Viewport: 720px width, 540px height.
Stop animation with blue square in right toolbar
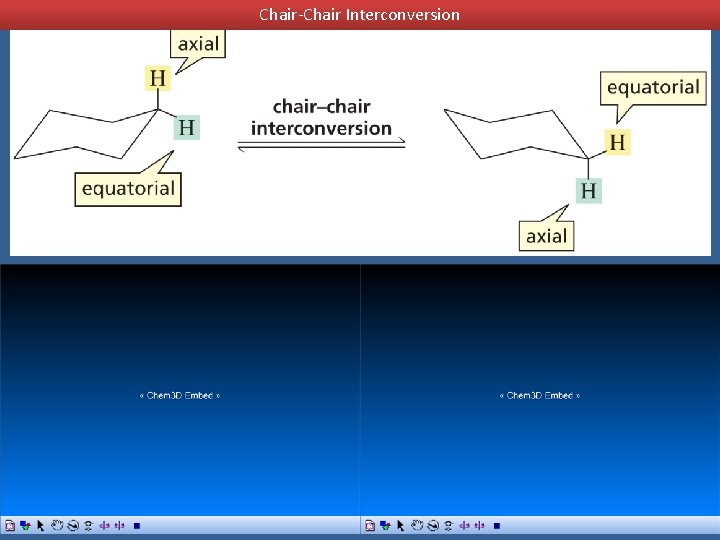(x=496, y=526)
